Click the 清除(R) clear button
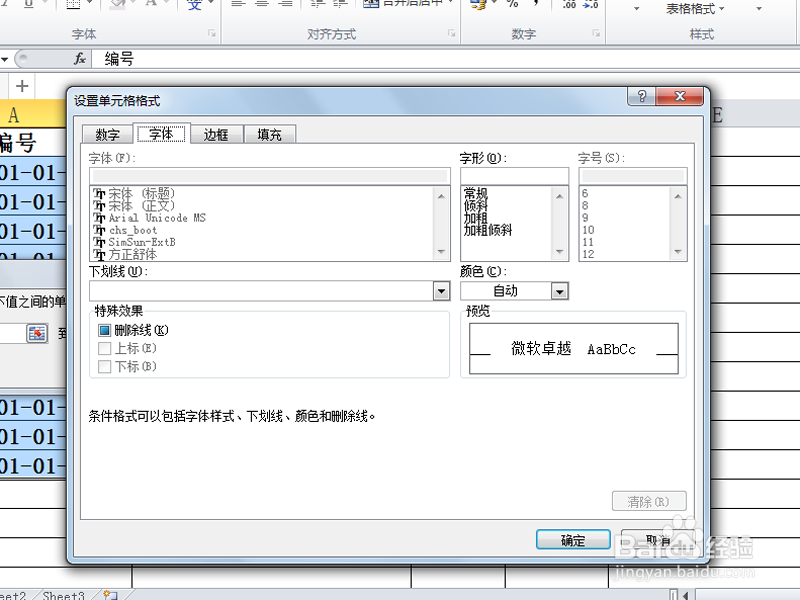The width and height of the screenshot is (800, 600). tap(649, 502)
